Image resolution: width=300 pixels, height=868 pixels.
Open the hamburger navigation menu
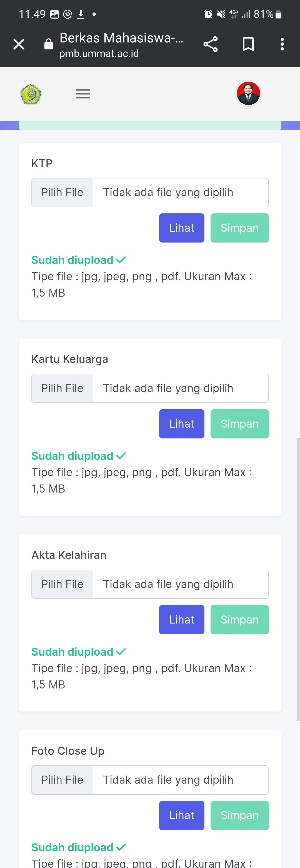(x=83, y=94)
